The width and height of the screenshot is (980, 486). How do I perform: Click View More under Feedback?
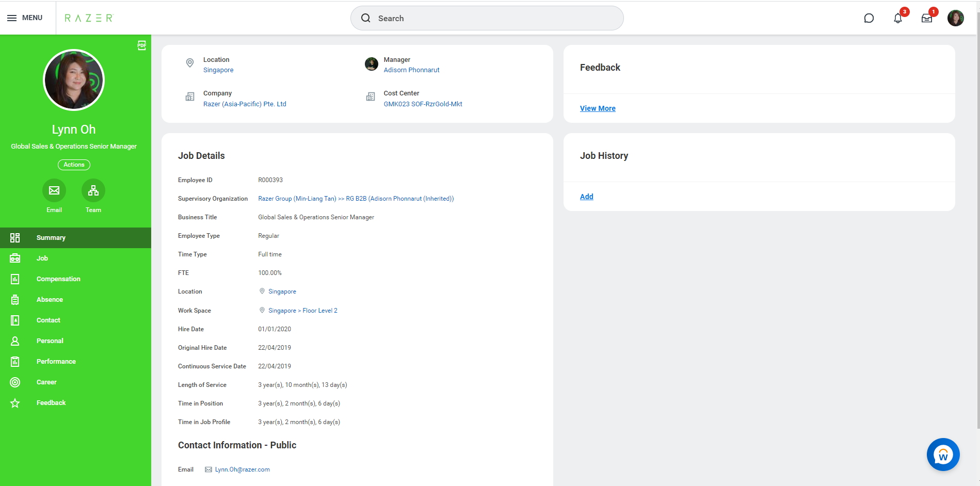point(598,108)
